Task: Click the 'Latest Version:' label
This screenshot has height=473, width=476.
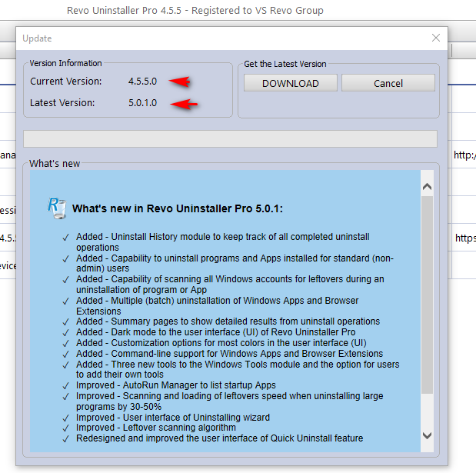Action: 62,103
